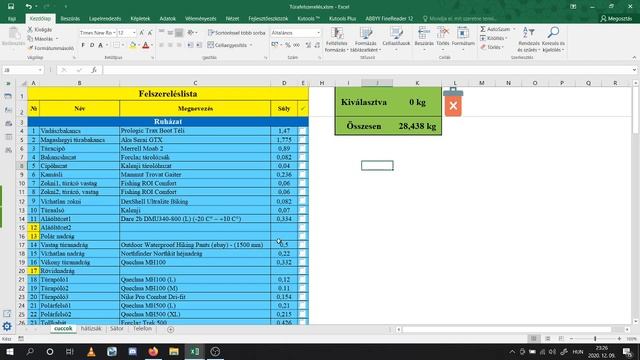Align text left in the cell
This screenshot has height=360, width=640.
(162, 45)
